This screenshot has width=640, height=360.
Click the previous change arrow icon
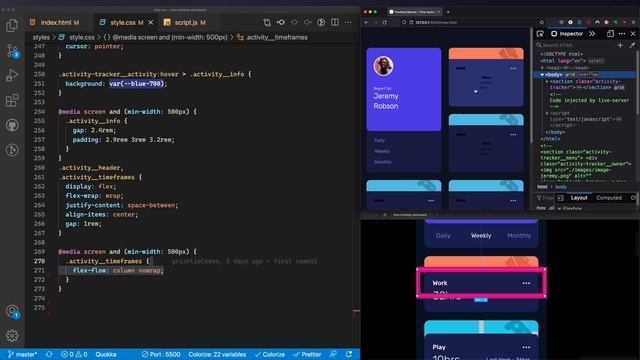[x=294, y=22]
